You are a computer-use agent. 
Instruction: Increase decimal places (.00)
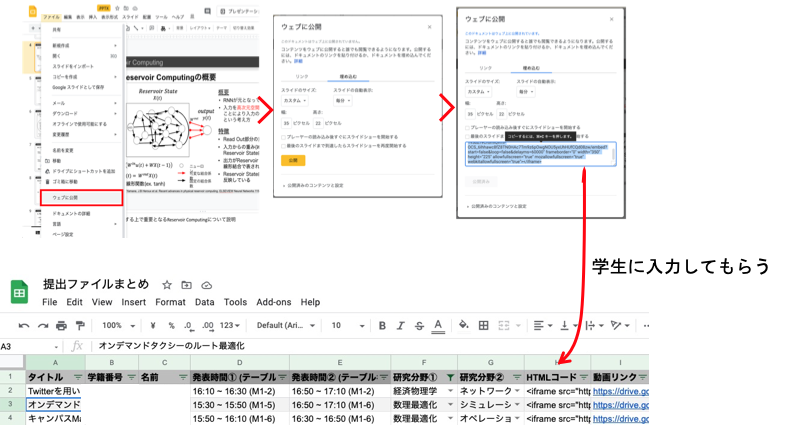208,325
